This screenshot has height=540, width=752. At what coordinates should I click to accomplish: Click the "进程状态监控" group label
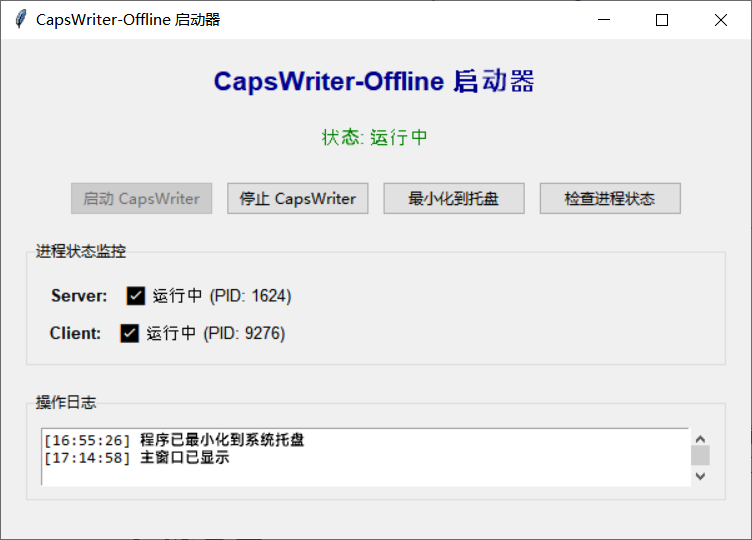pos(81,251)
